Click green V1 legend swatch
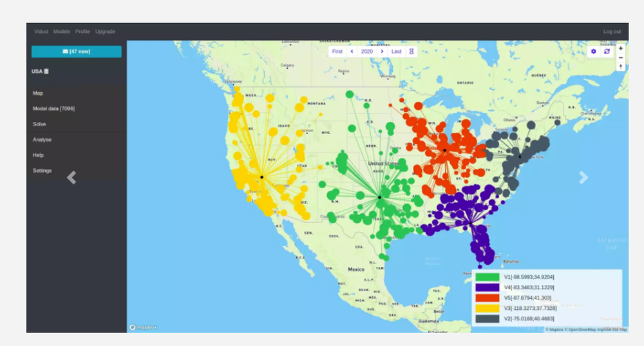The image size is (644, 346). click(487, 277)
